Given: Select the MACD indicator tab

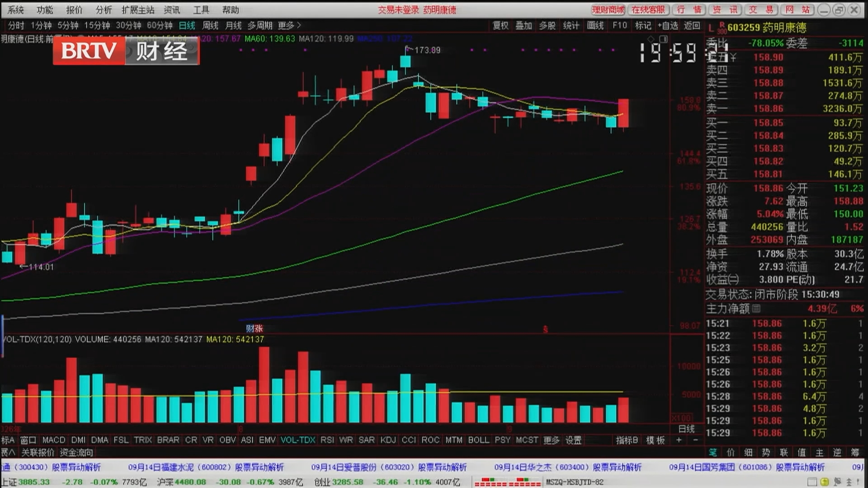Looking at the screenshot, I should pyautogui.click(x=54, y=440).
